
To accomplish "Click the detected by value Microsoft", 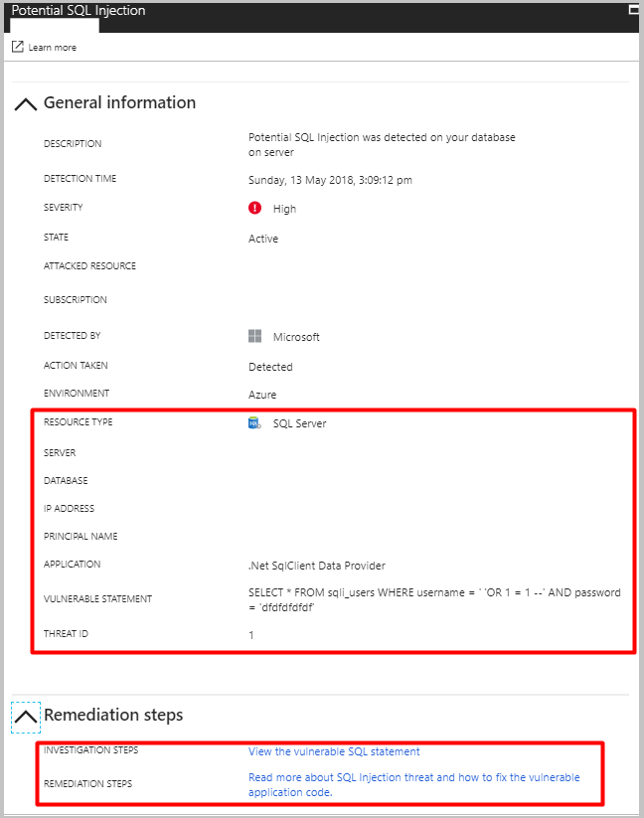I will tap(296, 337).
